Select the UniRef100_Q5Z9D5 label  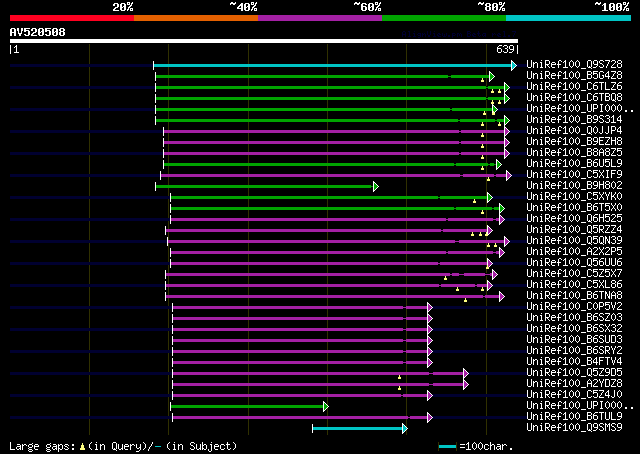(574, 373)
